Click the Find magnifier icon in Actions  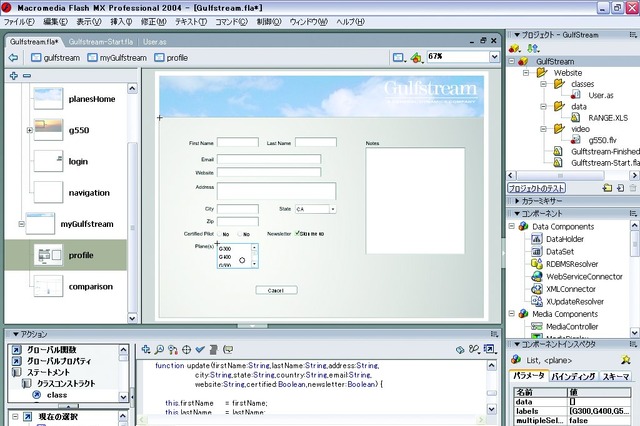click(x=159, y=349)
